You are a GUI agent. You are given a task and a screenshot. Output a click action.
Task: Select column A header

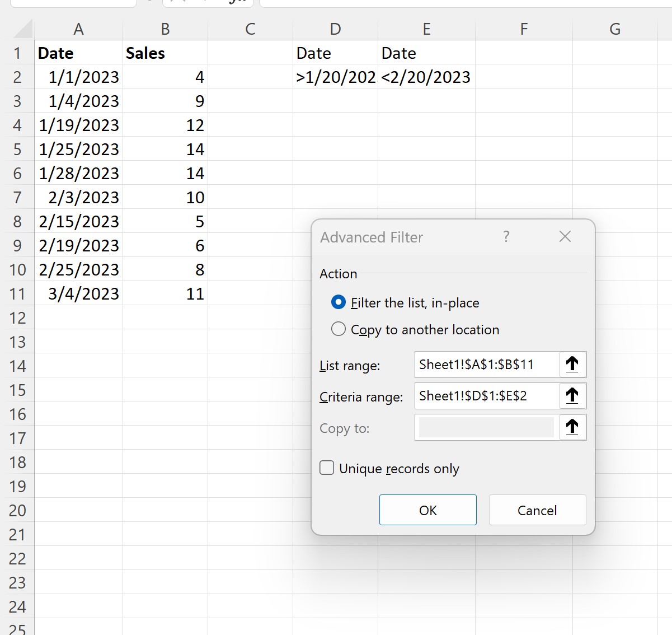pyautogui.click(x=78, y=29)
